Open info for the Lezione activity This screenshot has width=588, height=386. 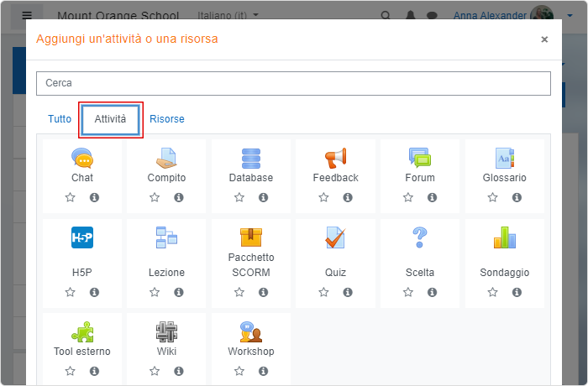tap(178, 292)
